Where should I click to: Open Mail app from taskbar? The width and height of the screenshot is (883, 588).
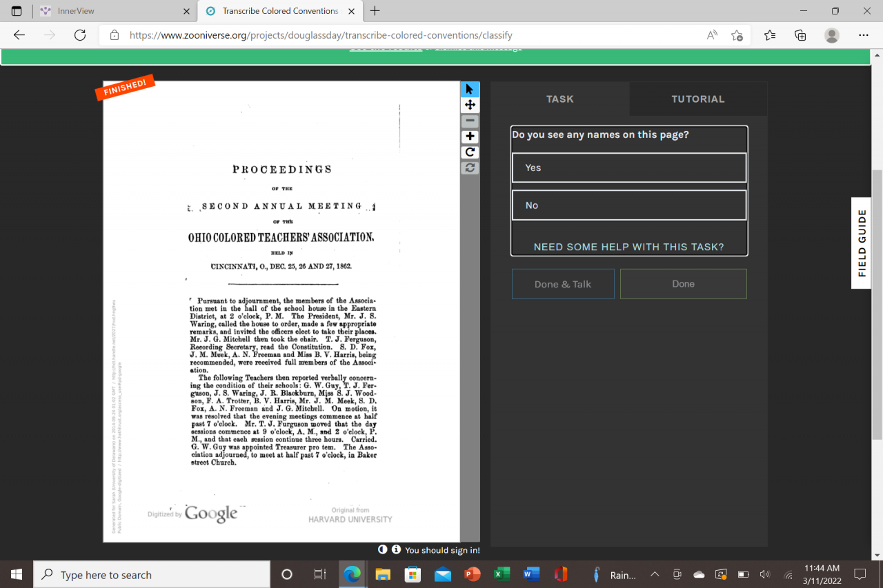tap(443, 574)
